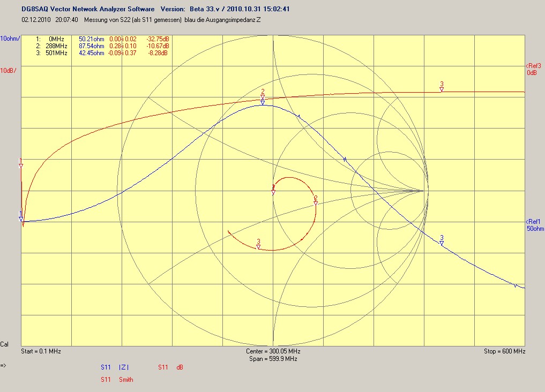Click the Ref1 50ohm reference indicator
Image resolution: width=545 pixels, height=392 pixels.
click(x=535, y=225)
